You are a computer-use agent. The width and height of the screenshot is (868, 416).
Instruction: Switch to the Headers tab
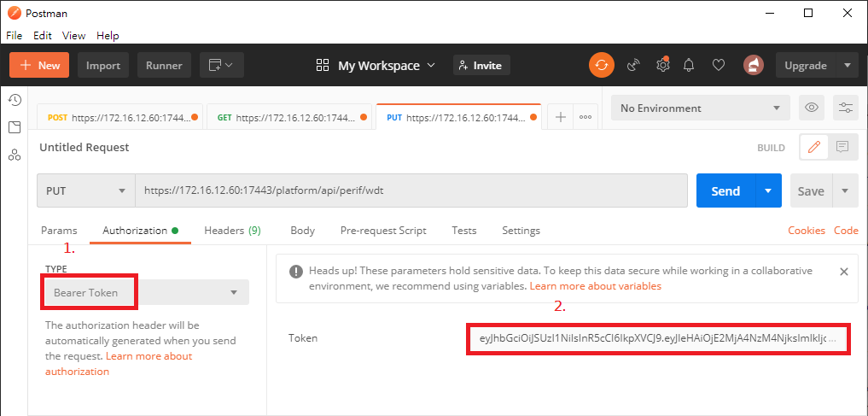click(x=232, y=231)
